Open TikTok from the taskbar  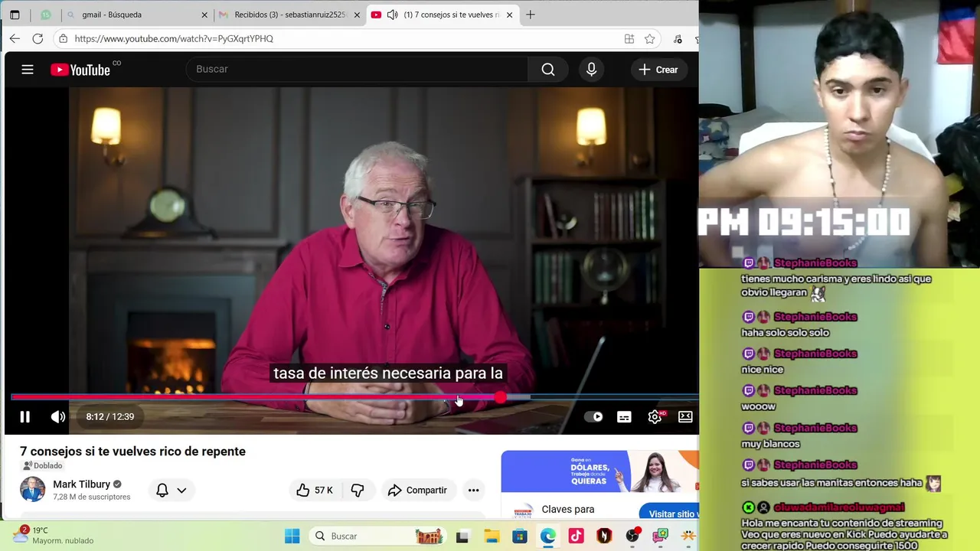(x=576, y=536)
